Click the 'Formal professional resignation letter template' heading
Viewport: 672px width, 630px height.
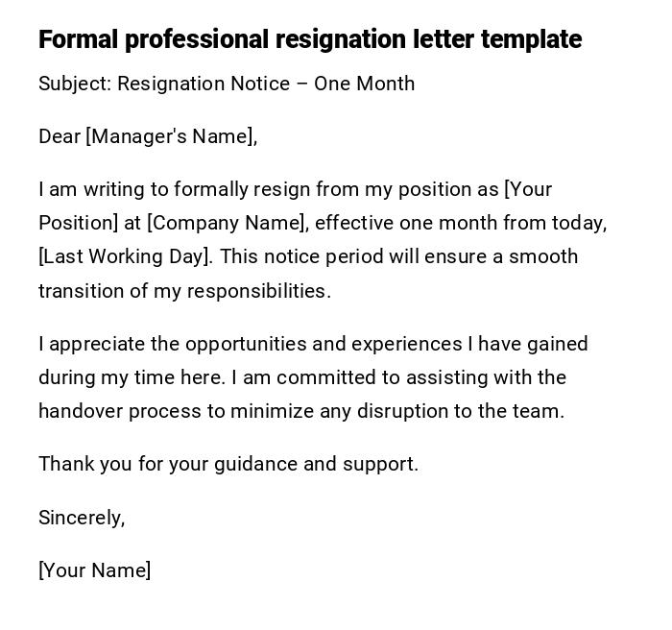point(309,39)
